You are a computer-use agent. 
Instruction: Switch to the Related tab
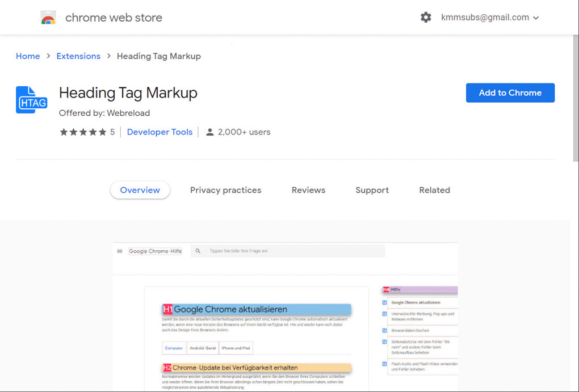point(435,190)
